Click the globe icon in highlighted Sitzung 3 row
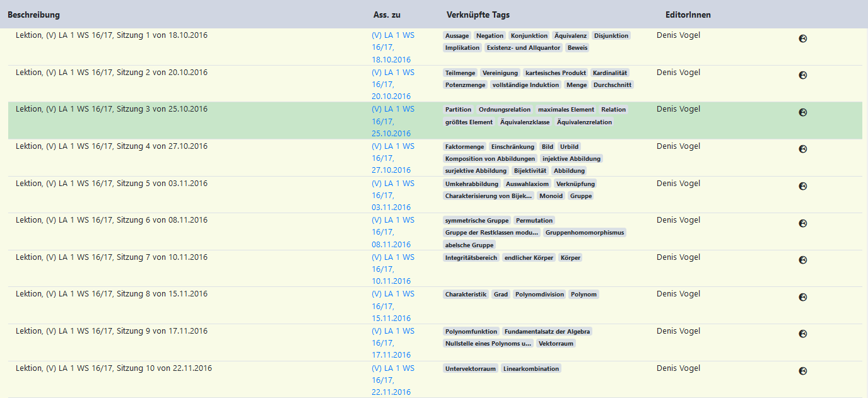This screenshot has height=398, width=868. point(803,112)
